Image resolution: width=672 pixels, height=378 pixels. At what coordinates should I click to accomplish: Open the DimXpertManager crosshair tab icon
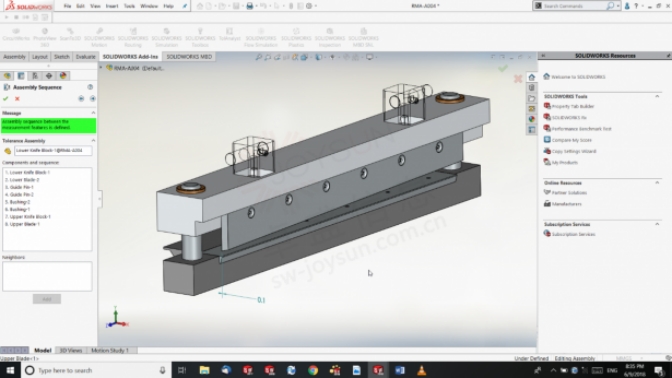49,76
